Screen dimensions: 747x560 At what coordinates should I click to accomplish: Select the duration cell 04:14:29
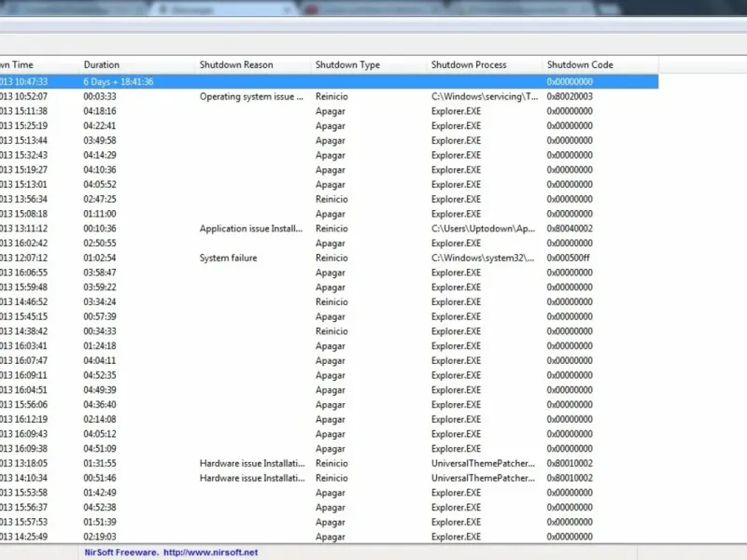(100, 155)
